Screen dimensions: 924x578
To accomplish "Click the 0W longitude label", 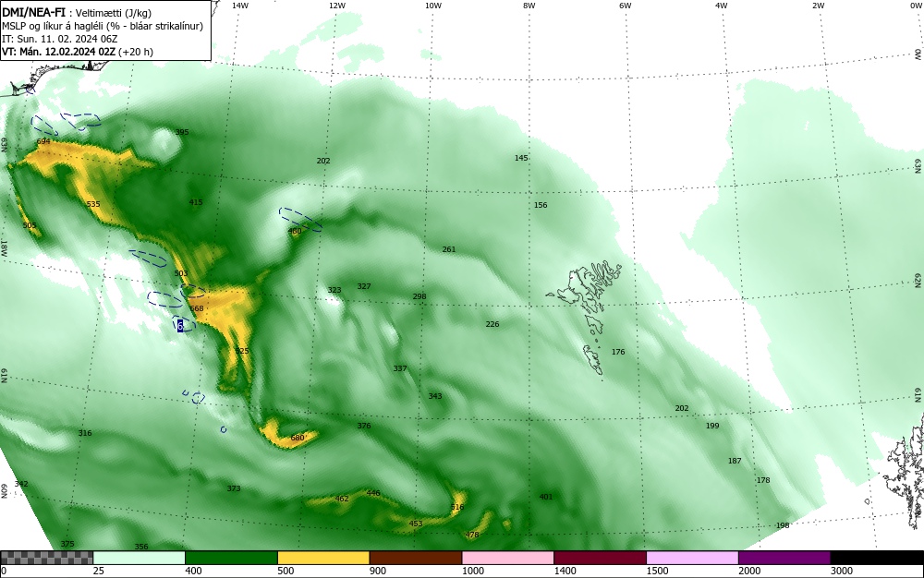I will (x=915, y=6).
